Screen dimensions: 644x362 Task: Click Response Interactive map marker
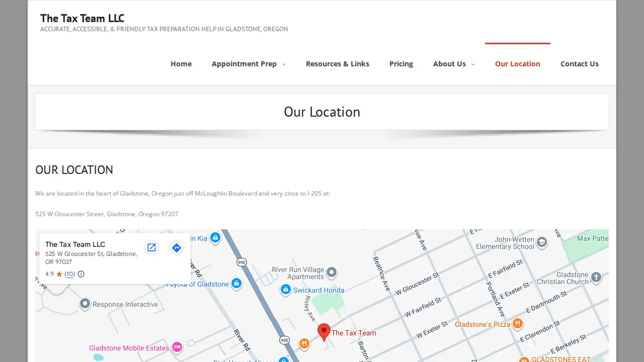point(85,304)
